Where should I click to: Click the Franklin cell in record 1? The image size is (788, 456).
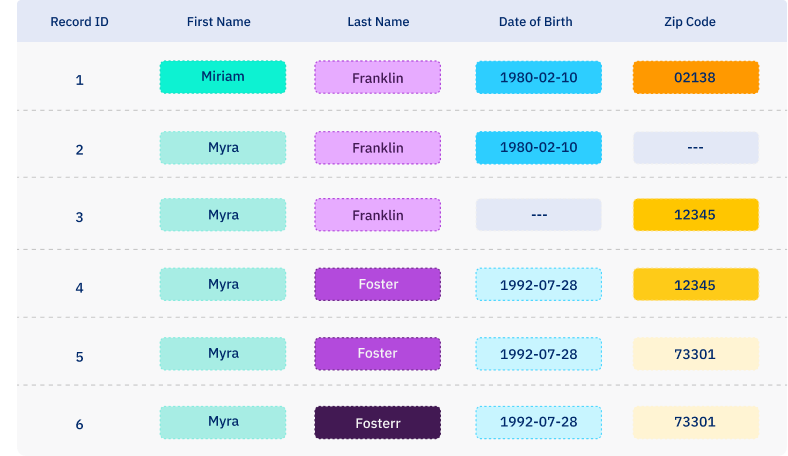377,78
